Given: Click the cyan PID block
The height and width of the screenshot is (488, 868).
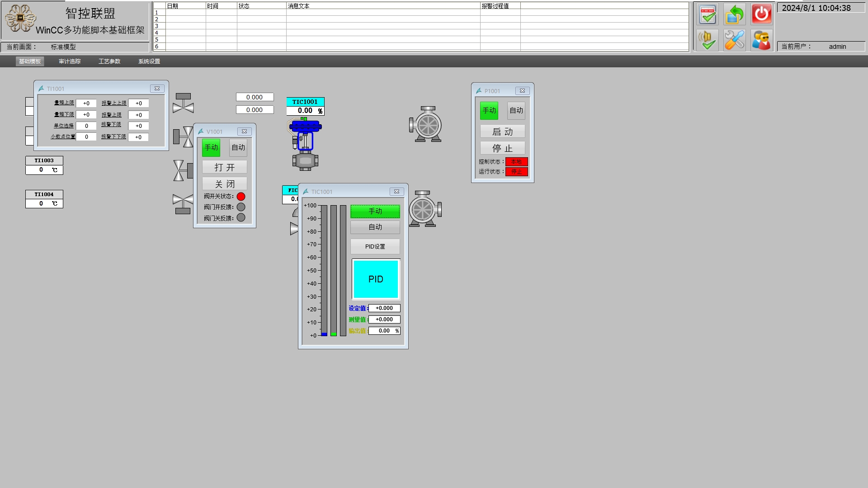Looking at the screenshot, I should (376, 279).
